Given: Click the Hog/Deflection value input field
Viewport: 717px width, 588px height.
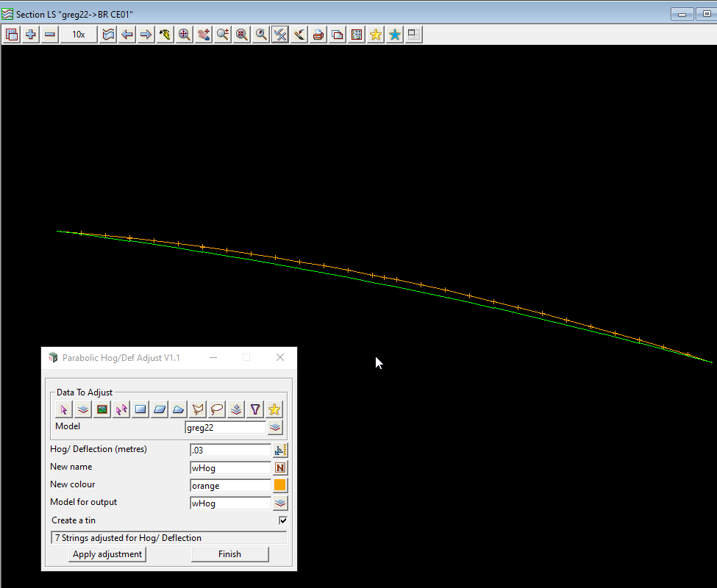Looking at the screenshot, I should pyautogui.click(x=230, y=450).
